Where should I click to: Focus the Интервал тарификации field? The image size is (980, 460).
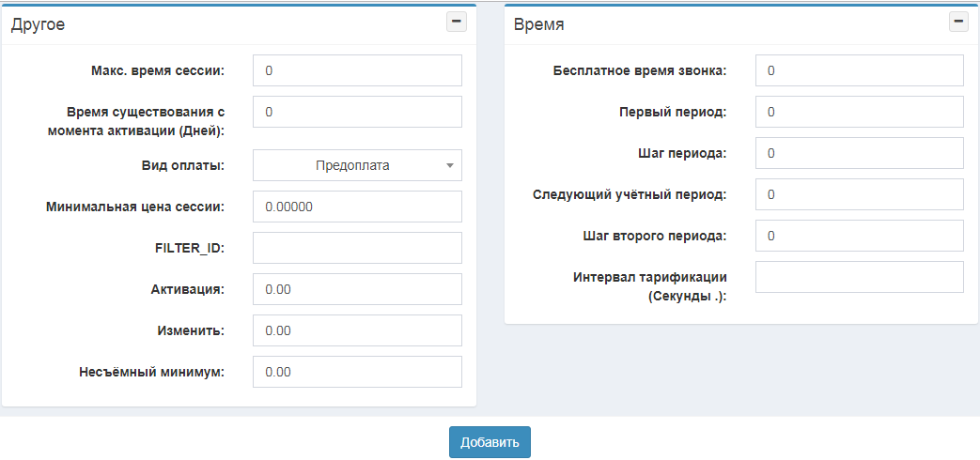859,277
